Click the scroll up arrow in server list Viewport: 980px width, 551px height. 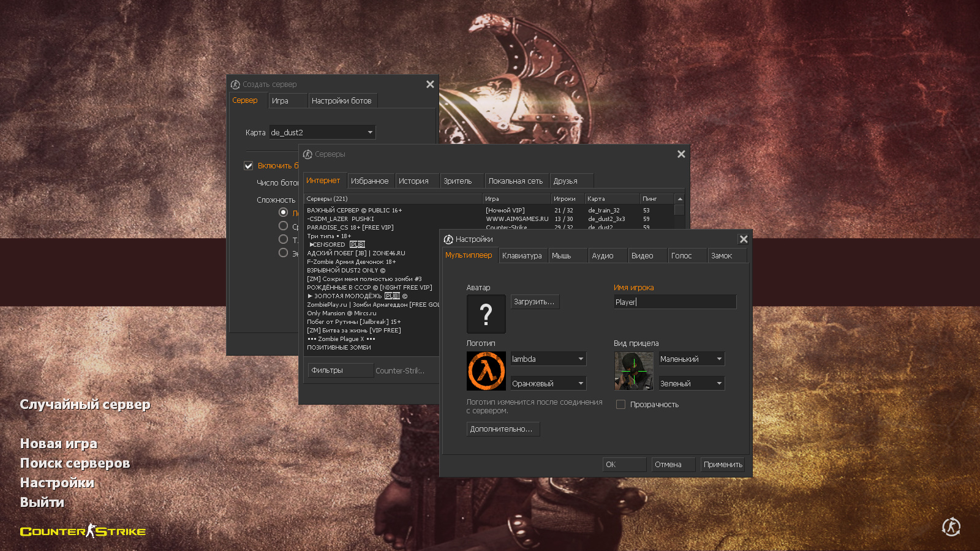coord(679,199)
